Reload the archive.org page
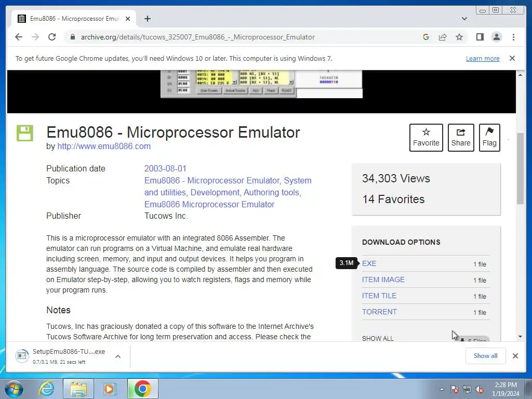 click(52, 37)
